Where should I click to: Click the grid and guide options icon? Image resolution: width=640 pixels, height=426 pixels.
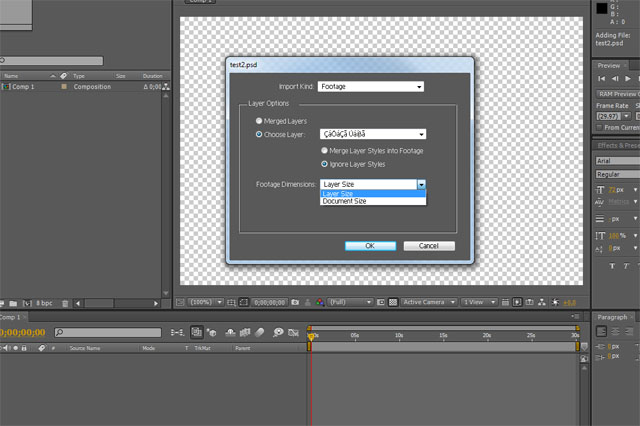click(231, 302)
